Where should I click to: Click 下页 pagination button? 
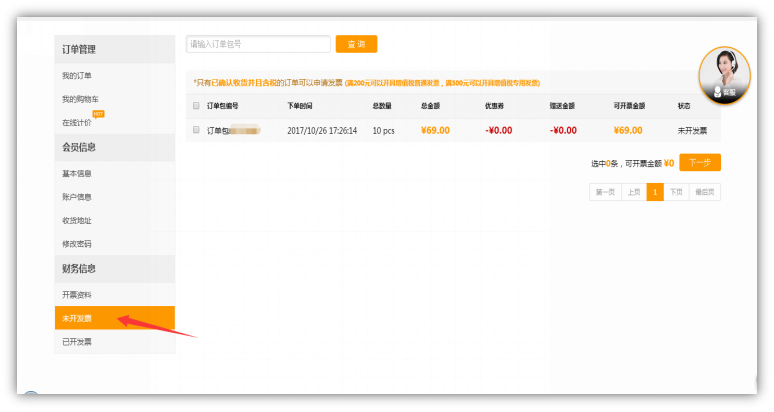(676, 192)
